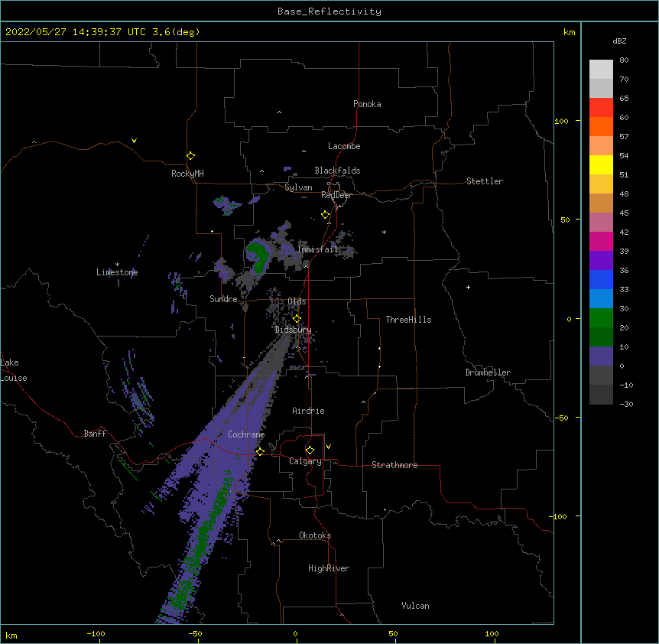Click the dBZ legend heading
The image size is (659, 644).
click(x=619, y=41)
